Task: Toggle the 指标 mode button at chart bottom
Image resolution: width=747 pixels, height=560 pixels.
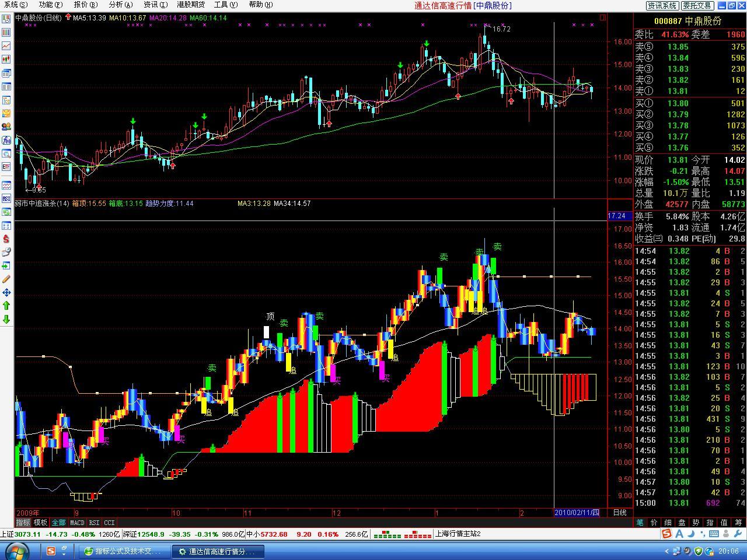Action: click(23, 523)
